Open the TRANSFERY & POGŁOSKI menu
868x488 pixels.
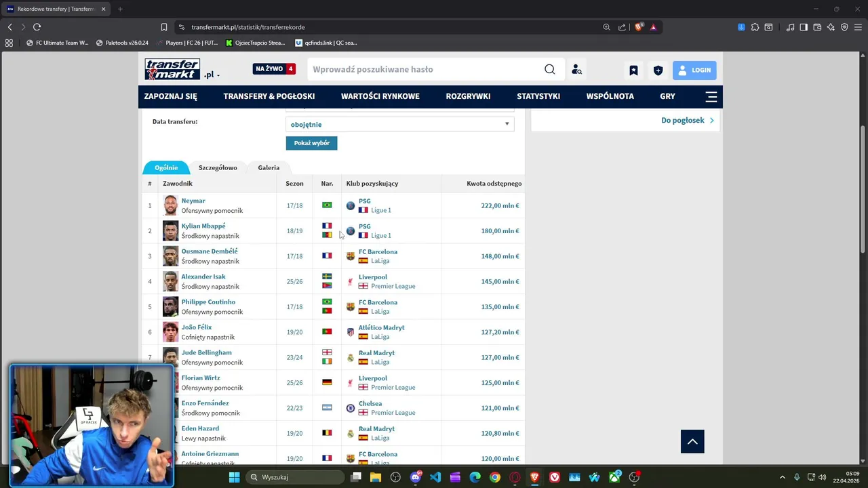pos(269,96)
